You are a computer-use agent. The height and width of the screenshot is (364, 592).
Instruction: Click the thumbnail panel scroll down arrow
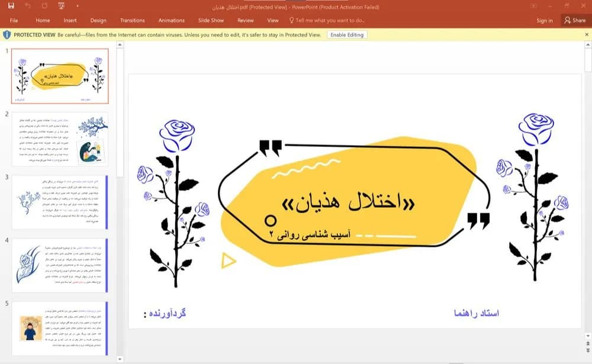120,359
